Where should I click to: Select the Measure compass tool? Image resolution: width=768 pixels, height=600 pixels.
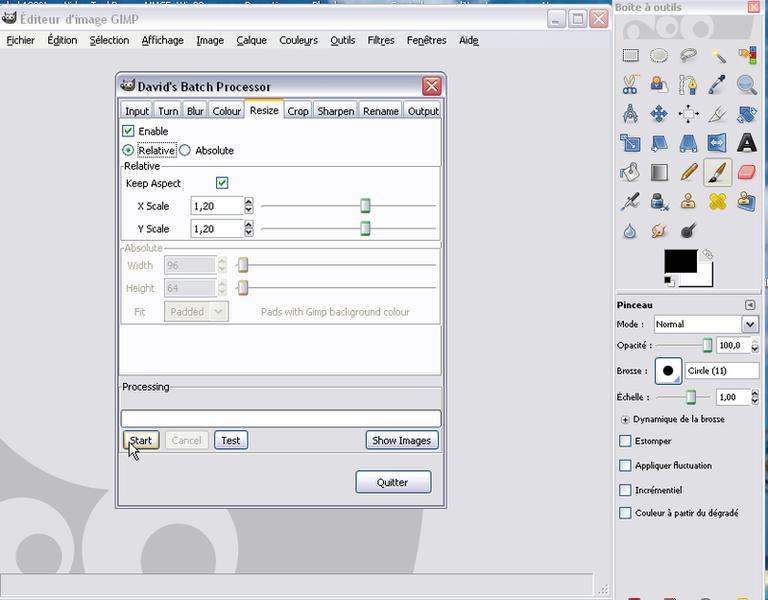click(630, 114)
